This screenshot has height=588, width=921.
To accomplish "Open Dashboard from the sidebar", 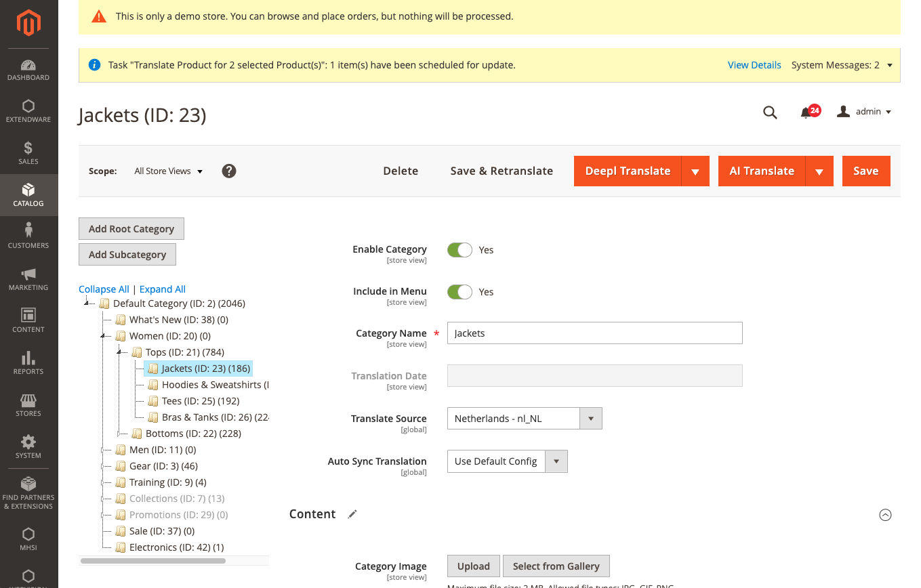I will pos(28,70).
